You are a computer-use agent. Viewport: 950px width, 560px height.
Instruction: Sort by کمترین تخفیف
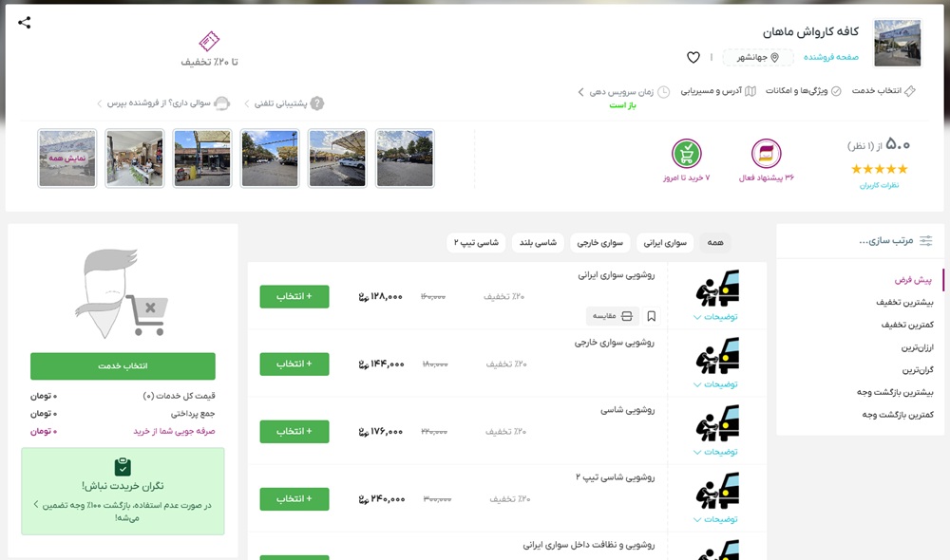pos(907,325)
